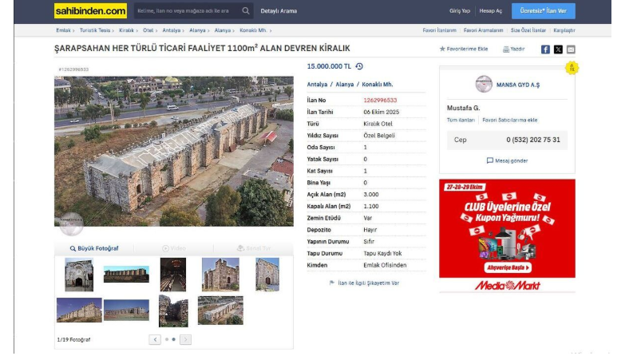Click the Yazdır printer icon
633x364 pixels.
pos(507,49)
